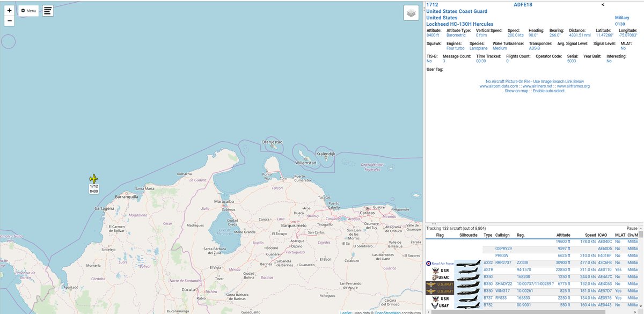Screen dimensions: 644x314
Task: Click USN flag in RY833 row
Action: (x=440, y=298)
